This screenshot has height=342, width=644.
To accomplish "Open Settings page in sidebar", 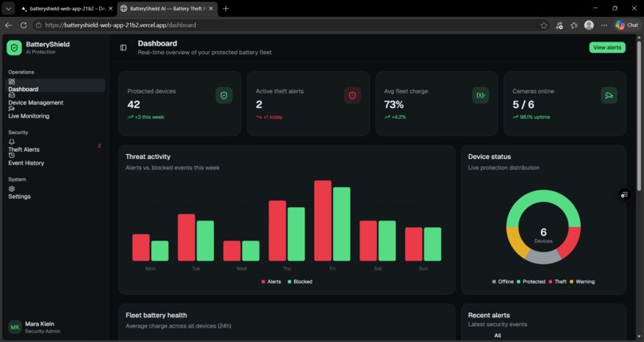I will point(55,193).
